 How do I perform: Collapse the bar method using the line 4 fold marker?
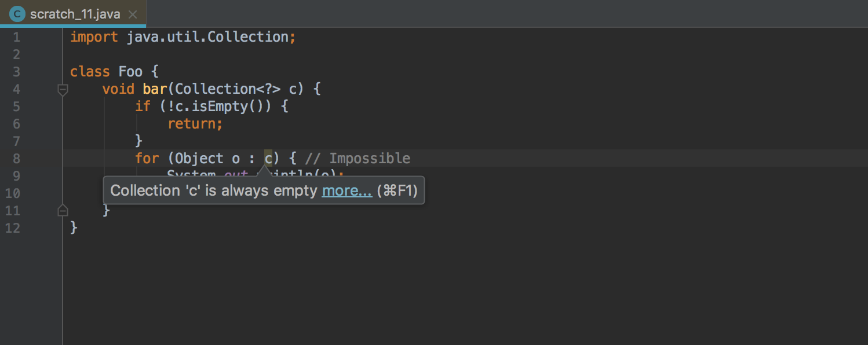pyautogui.click(x=63, y=90)
